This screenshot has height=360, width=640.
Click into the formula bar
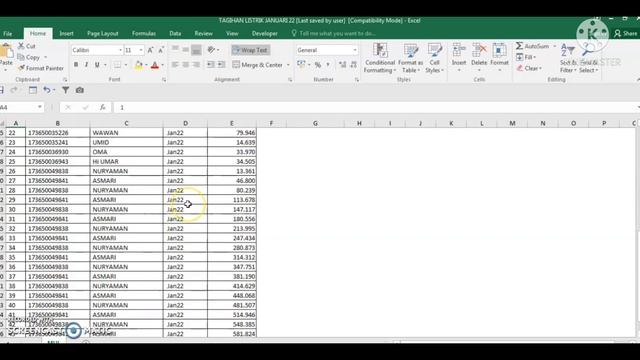click(x=376, y=107)
